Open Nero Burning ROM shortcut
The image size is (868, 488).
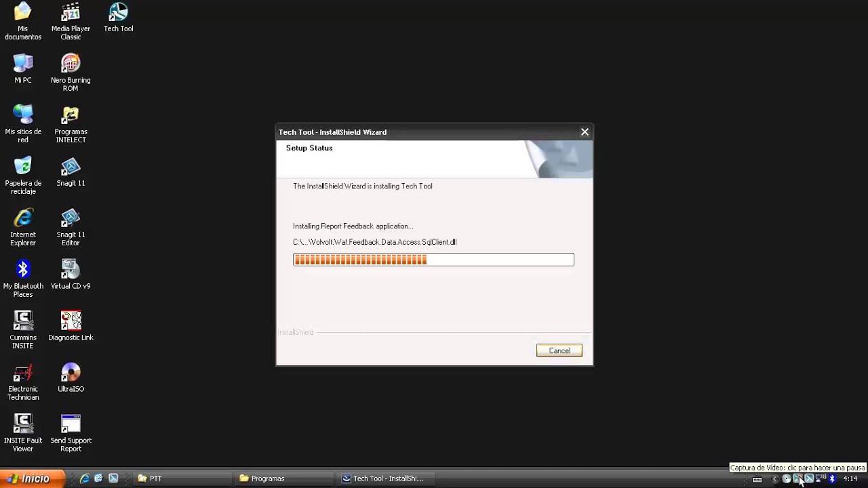pyautogui.click(x=71, y=72)
